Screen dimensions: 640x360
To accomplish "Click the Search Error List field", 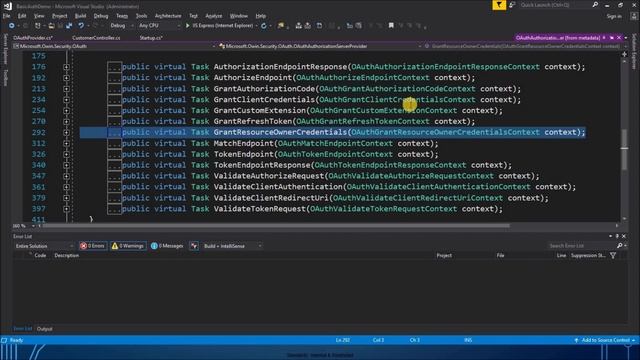I will coord(581,246).
